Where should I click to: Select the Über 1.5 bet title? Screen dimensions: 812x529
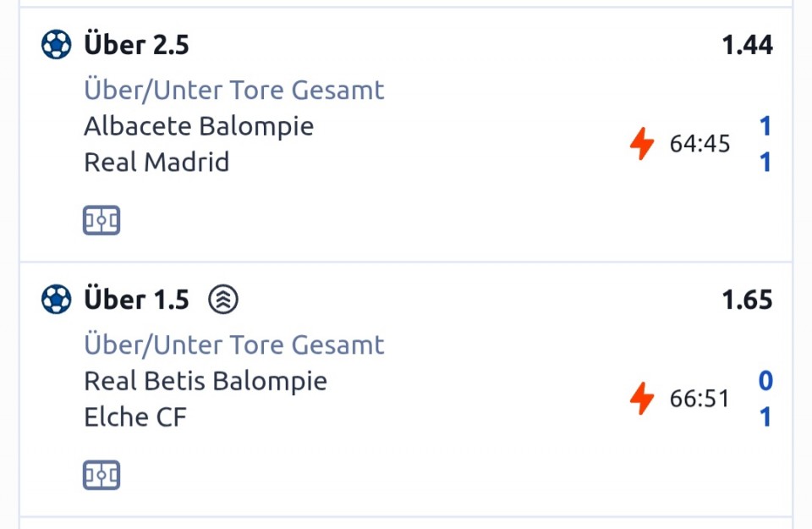click(x=136, y=299)
